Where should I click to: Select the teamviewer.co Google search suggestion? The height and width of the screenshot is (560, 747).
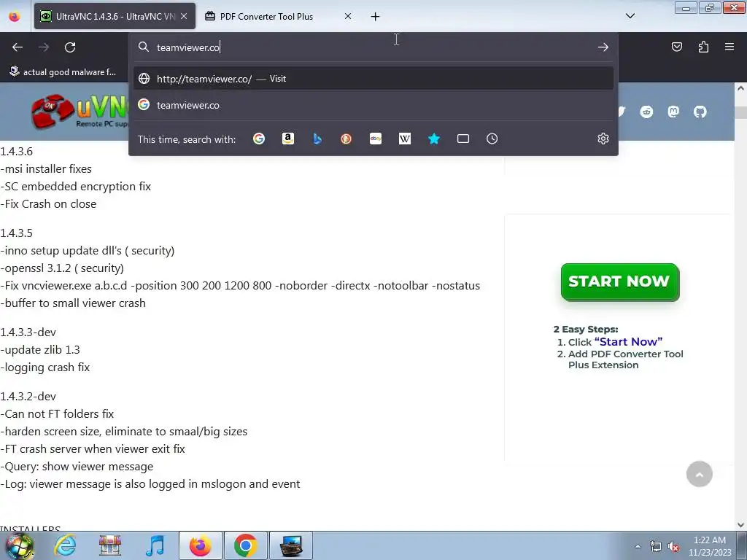[373, 105]
